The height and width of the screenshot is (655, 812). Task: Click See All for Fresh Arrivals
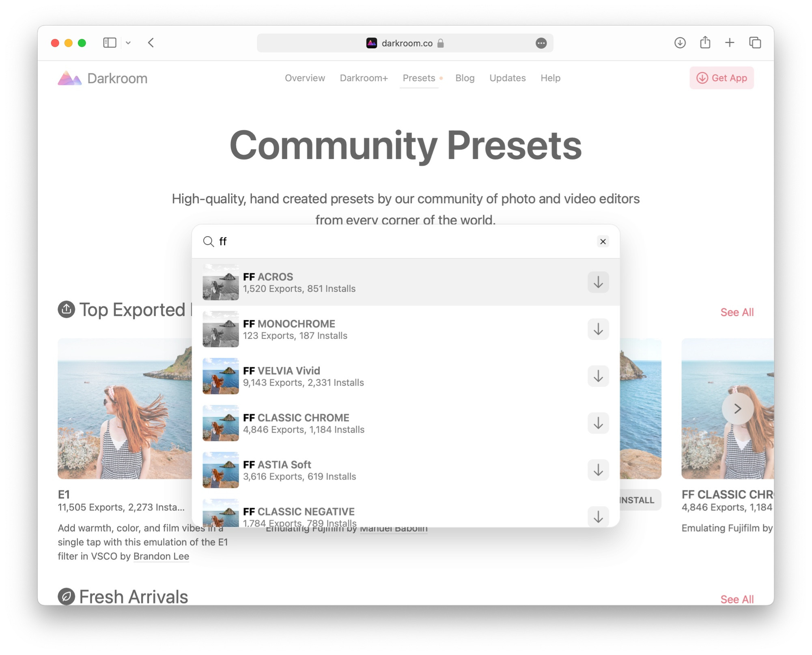click(x=737, y=599)
